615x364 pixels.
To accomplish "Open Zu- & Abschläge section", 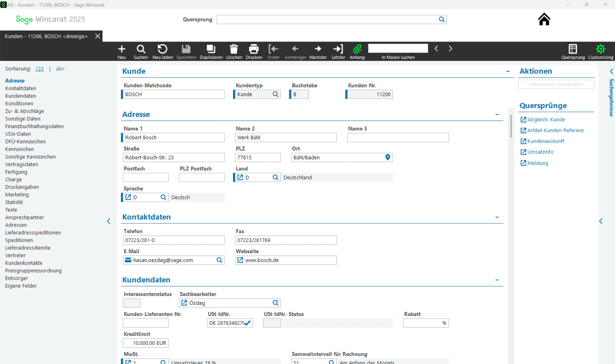I will coord(25,111).
